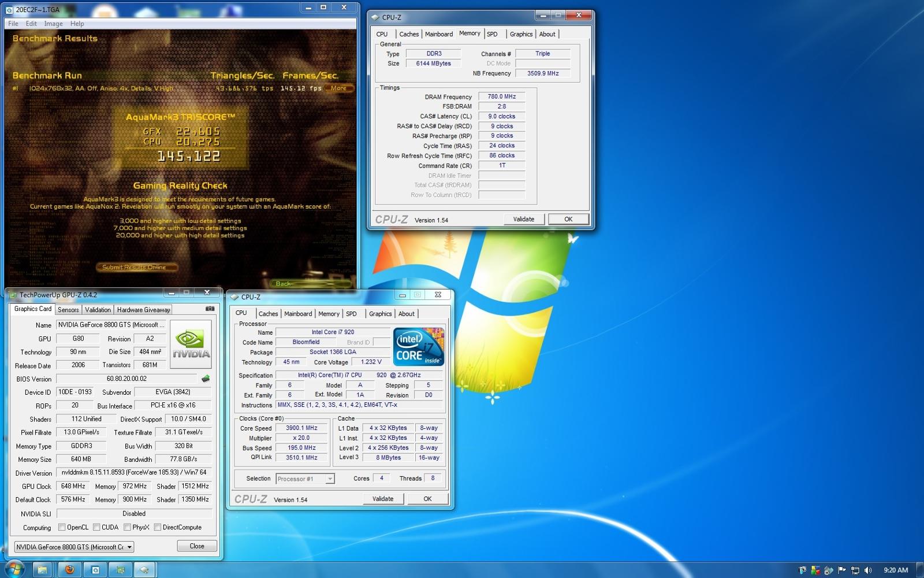Open the Hardware Giveaway tab
The height and width of the screenshot is (578, 924).
pyautogui.click(x=144, y=310)
